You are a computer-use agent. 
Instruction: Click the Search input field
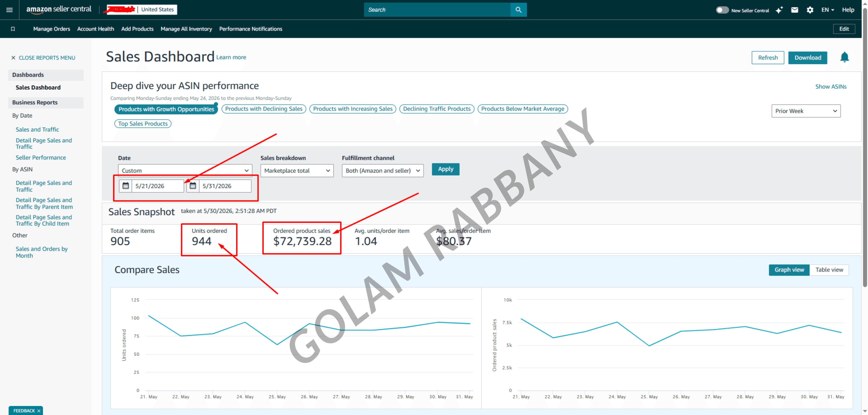437,10
